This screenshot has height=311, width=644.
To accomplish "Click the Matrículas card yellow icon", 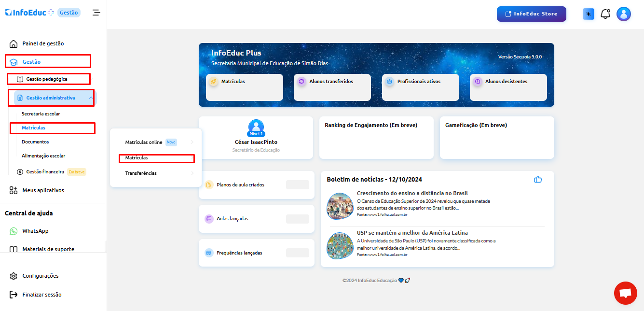I will 214,82.
